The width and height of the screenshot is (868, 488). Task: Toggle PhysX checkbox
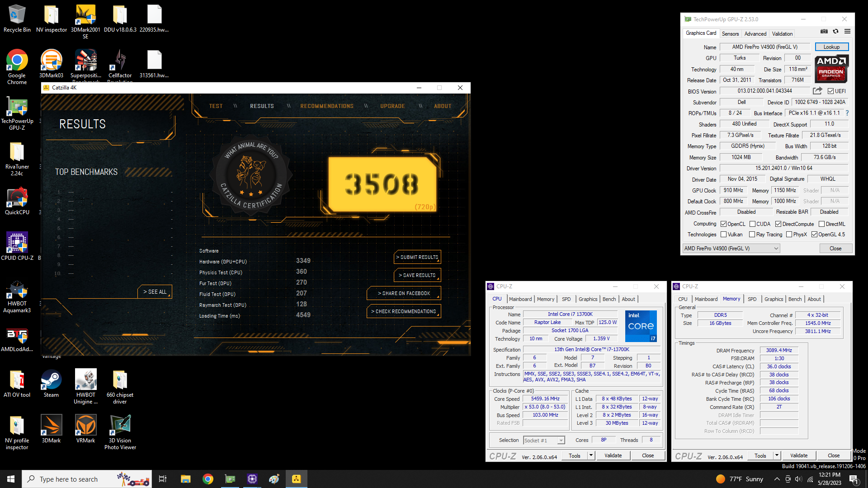789,235
